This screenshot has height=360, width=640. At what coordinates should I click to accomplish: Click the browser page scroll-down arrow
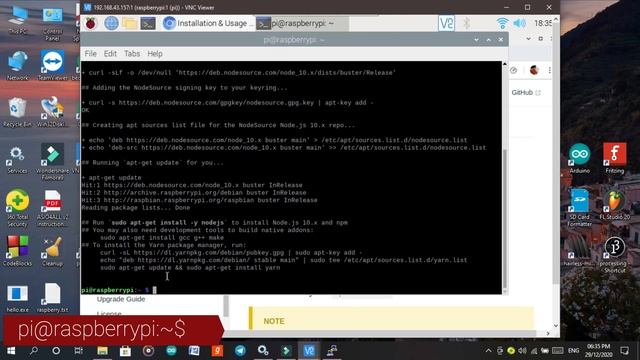pyautogui.click(x=556, y=325)
